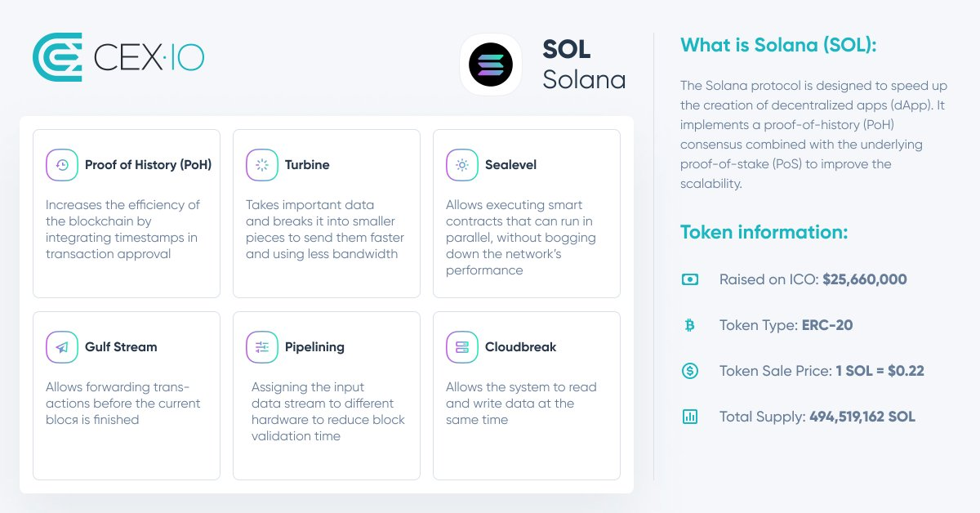
Task: Click the Token information heading
Action: (764, 232)
